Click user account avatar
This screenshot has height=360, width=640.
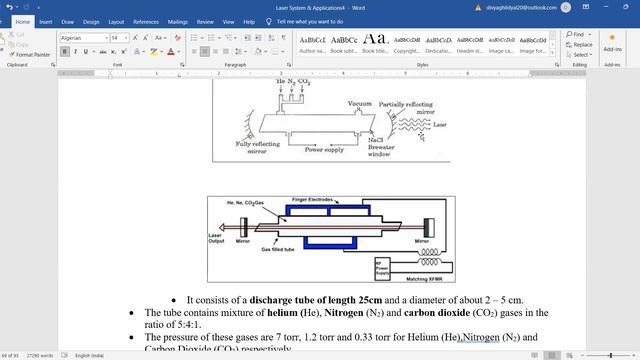tap(566, 7)
